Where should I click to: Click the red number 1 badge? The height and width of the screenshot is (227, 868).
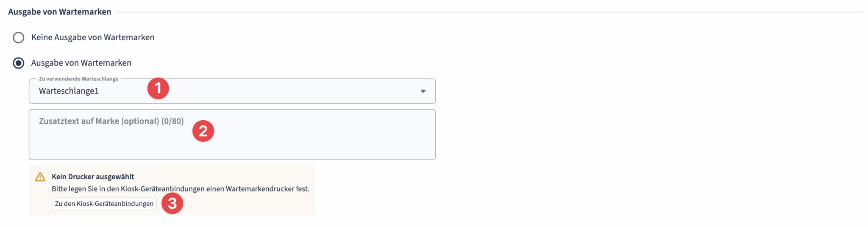coord(158,88)
